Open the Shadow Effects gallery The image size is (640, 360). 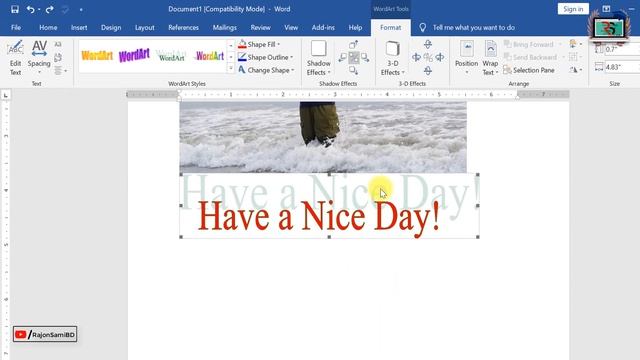pyautogui.click(x=319, y=58)
